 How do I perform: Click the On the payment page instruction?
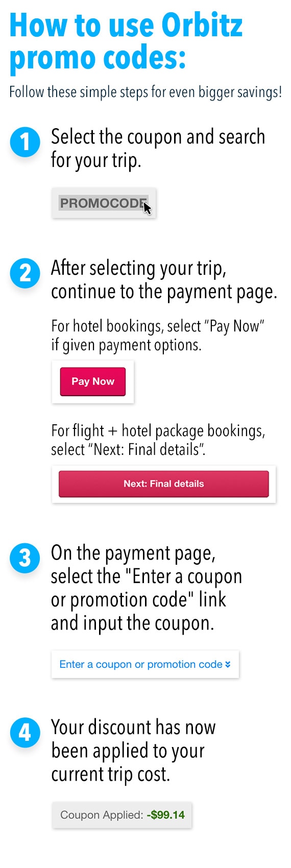pos(147,588)
